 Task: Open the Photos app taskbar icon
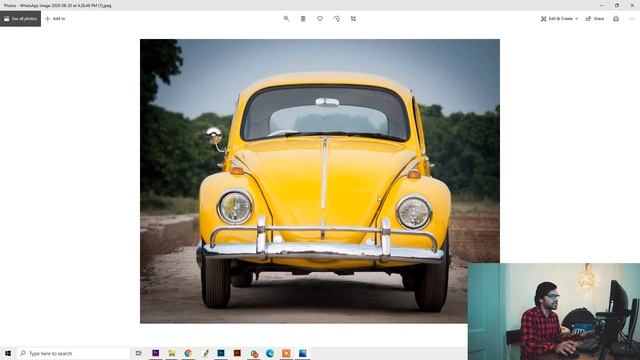point(302,353)
